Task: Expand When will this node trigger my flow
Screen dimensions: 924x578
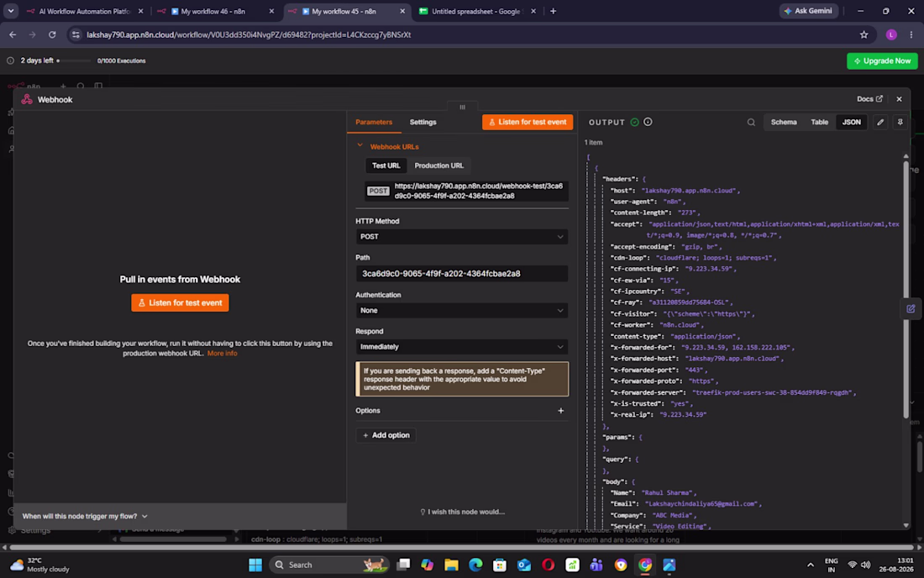Action: click(85, 516)
